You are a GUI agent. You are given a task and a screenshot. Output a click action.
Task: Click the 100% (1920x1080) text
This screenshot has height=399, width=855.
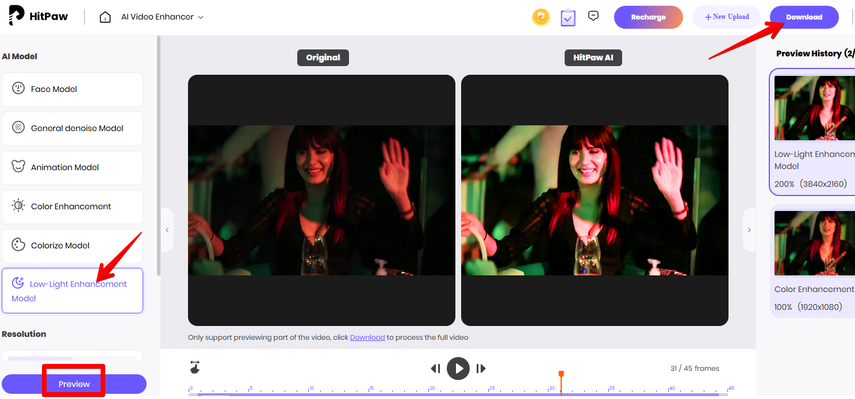[808, 307]
